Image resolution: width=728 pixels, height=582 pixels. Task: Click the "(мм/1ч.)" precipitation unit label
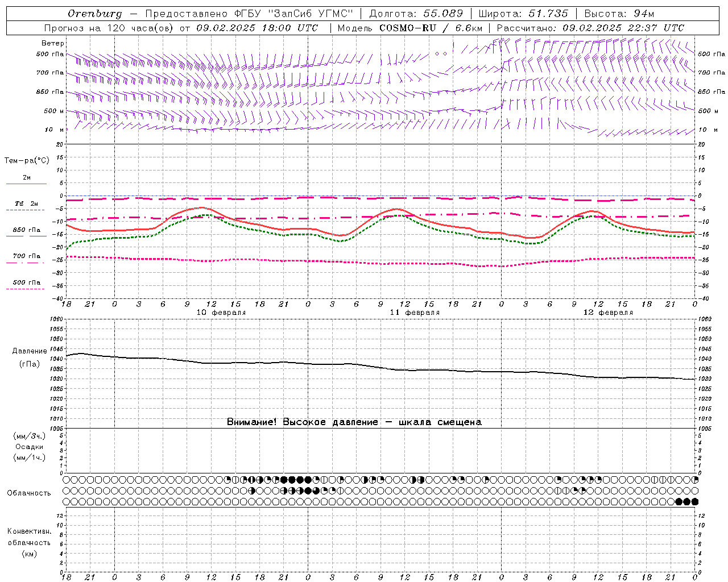(30, 458)
